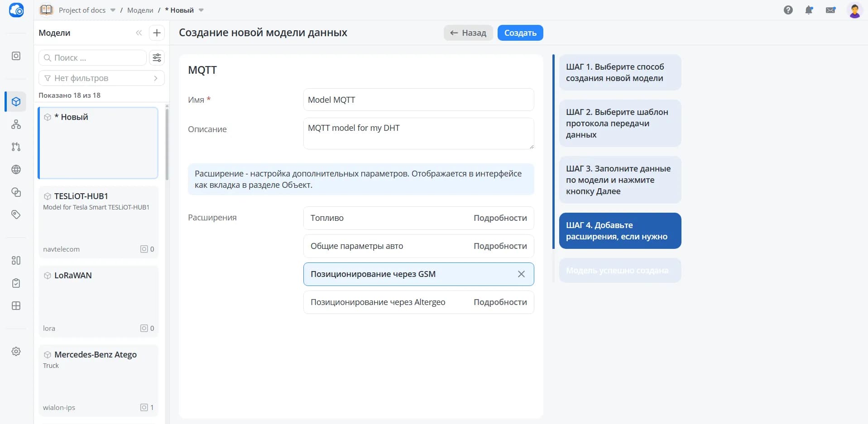Image resolution: width=868 pixels, height=424 pixels.
Task: Open filter settings sliders icon
Action: click(x=157, y=57)
